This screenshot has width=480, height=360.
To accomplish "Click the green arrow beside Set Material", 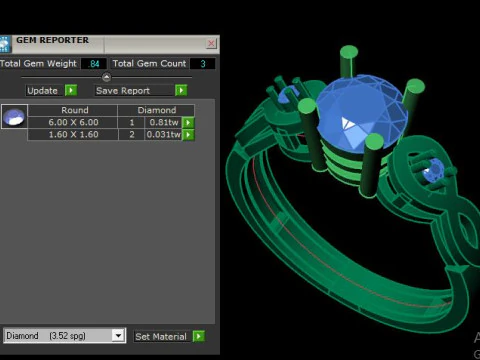I will (x=199, y=336).
